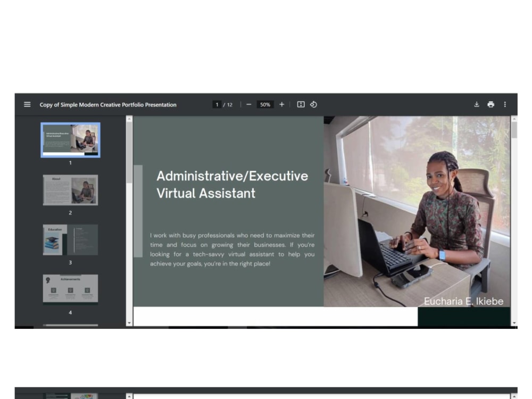Click the paragraph starting 'I work with busy professionals'

(x=232, y=250)
